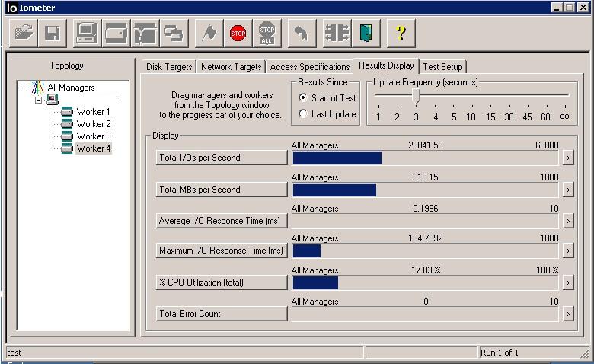Click the Stop All tests icon
This screenshot has width=594, height=364.
tap(267, 34)
